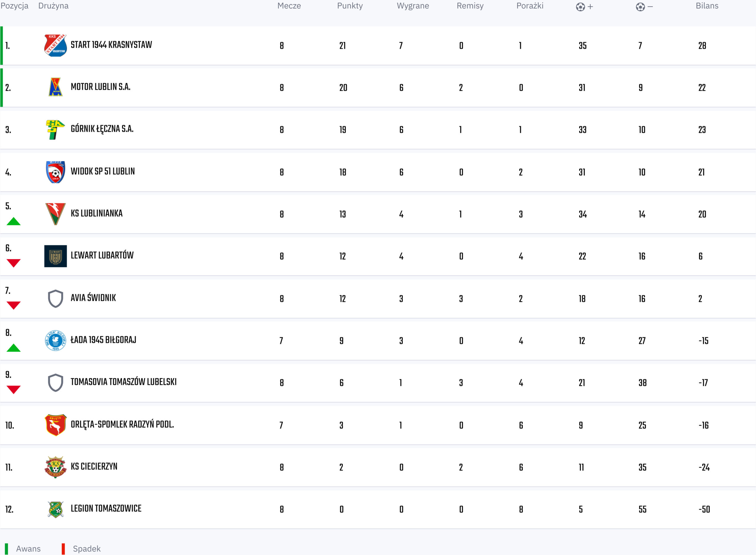Click the Avia Świdnik placeholder shield icon
The image size is (756, 555).
point(56,298)
